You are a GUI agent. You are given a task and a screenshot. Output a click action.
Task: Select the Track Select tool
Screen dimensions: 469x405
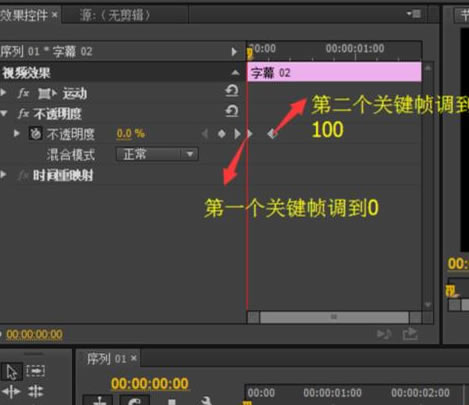[x=36, y=371]
